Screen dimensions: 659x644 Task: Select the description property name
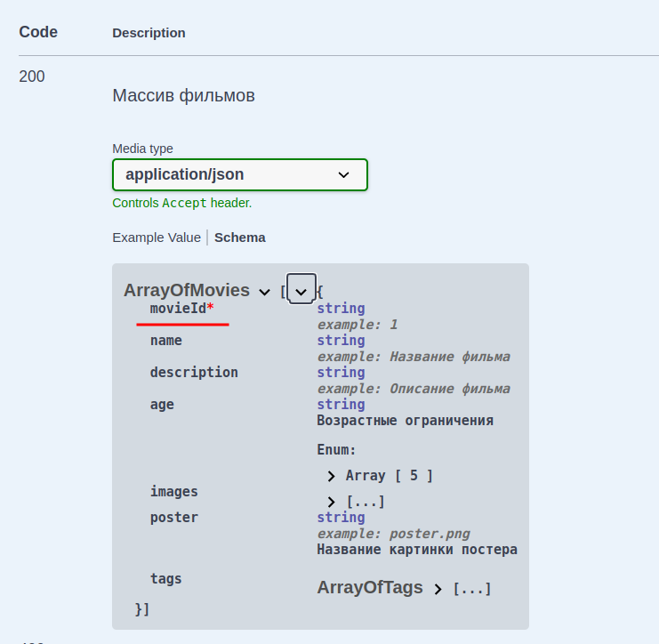(x=194, y=373)
